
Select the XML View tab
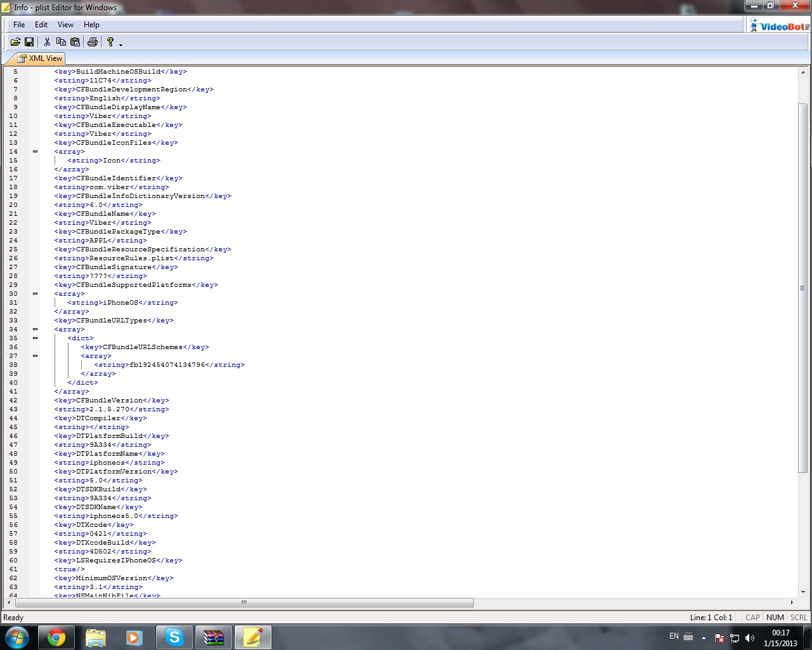40,58
